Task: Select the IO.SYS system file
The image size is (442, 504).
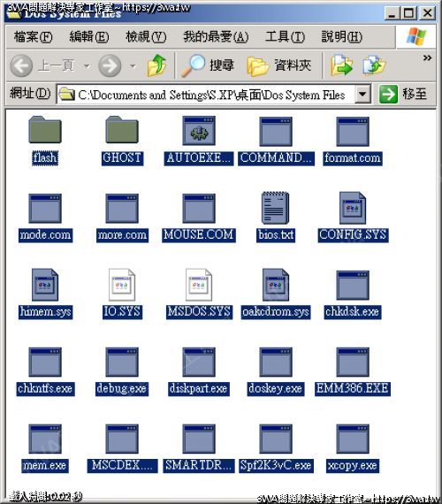Action: 122,285
